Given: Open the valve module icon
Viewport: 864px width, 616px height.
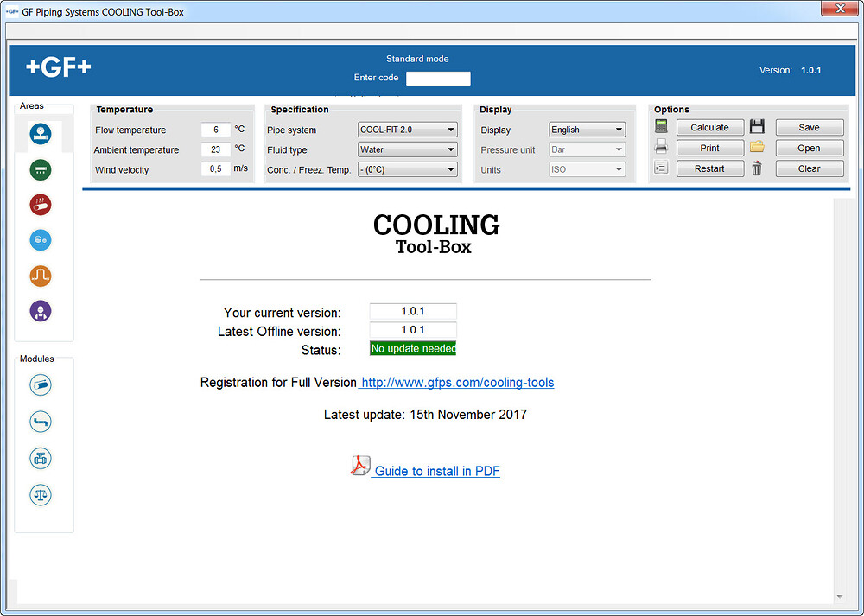Looking at the screenshot, I should point(41,458).
